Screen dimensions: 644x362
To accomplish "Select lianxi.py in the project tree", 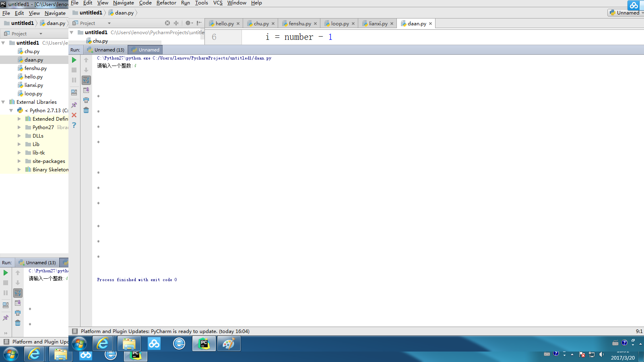I will (33, 85).
